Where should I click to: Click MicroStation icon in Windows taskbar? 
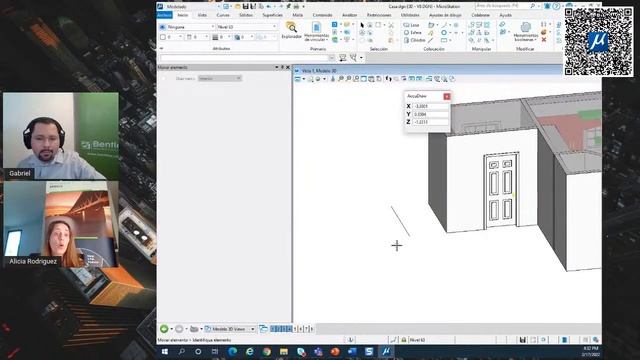pyautogui.click(x=386, y=351)
